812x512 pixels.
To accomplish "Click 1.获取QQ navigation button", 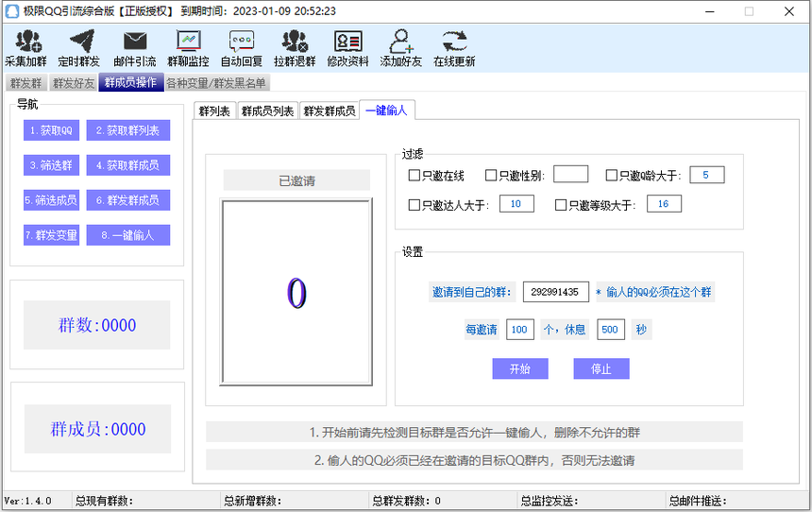I will (x=51, y=130).
